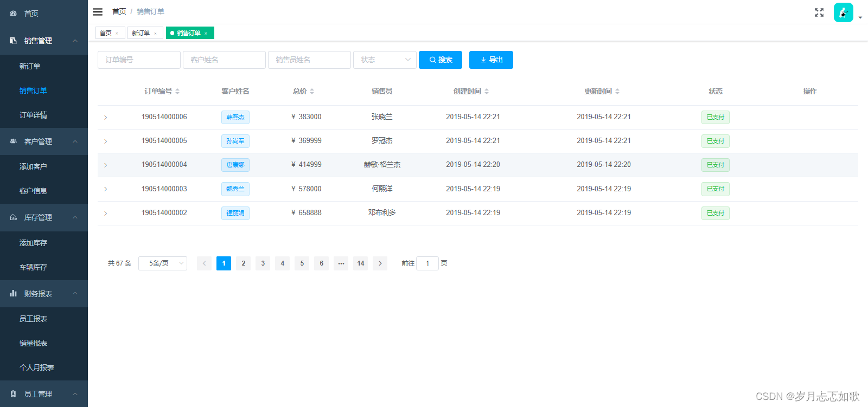Click the 员工管理 badge icon
The height and width of the screenshot is (407, 868).
[x=13, y=394]
